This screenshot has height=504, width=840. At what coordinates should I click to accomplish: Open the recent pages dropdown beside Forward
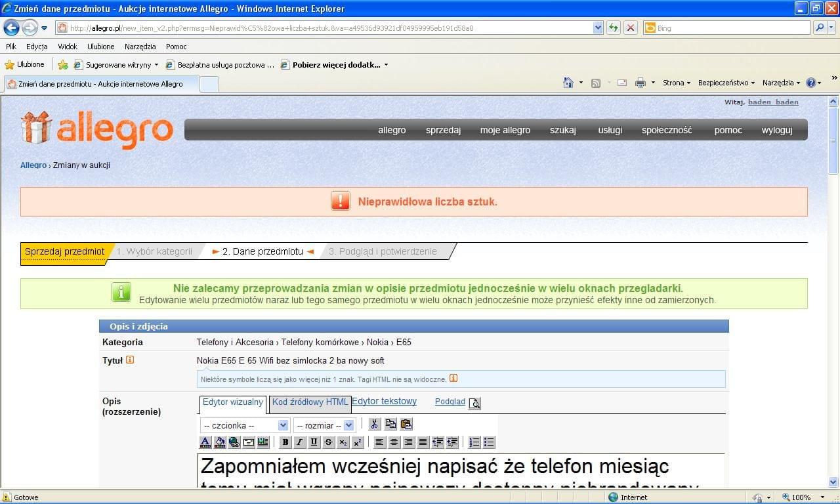point(44,28)
